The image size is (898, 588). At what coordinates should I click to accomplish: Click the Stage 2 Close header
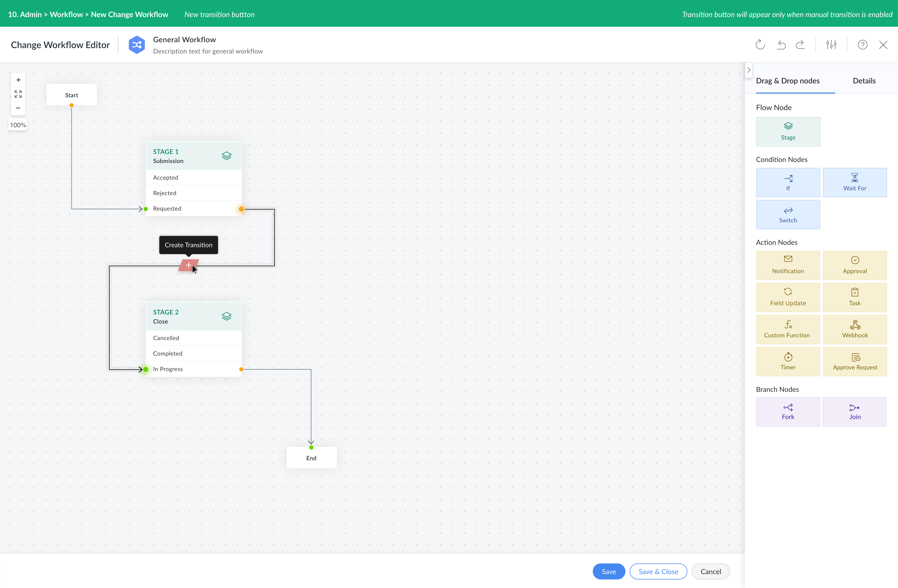coord(193,316)
